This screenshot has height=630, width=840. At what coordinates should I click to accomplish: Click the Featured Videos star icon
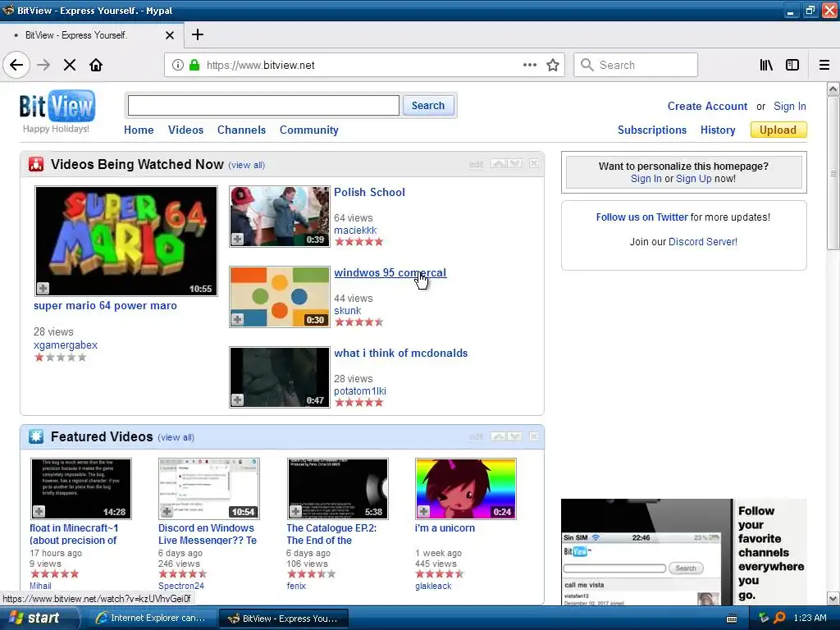[x=36, y=436]
